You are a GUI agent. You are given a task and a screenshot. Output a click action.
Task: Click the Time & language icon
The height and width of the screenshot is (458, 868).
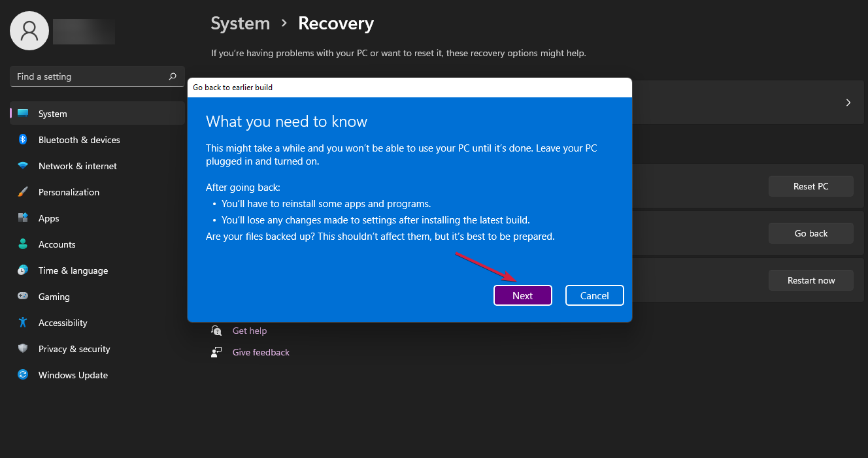(x=24, y=270)
